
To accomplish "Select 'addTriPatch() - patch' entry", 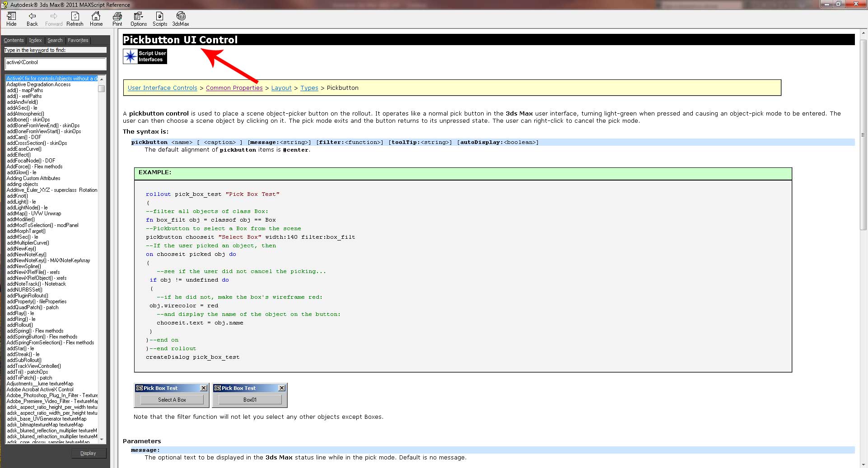I will [x=29, y=378].
